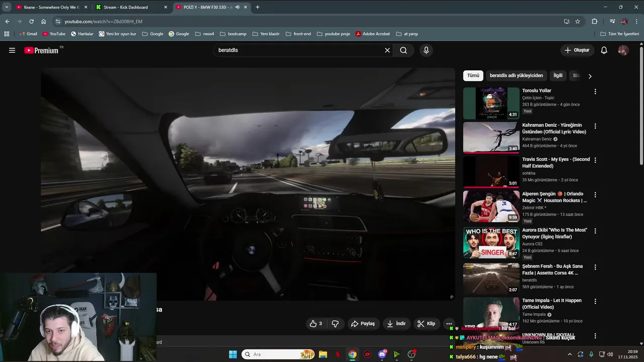Open the neos4 bookmark folder
The image size is (644, 362).
pos(204,34)
